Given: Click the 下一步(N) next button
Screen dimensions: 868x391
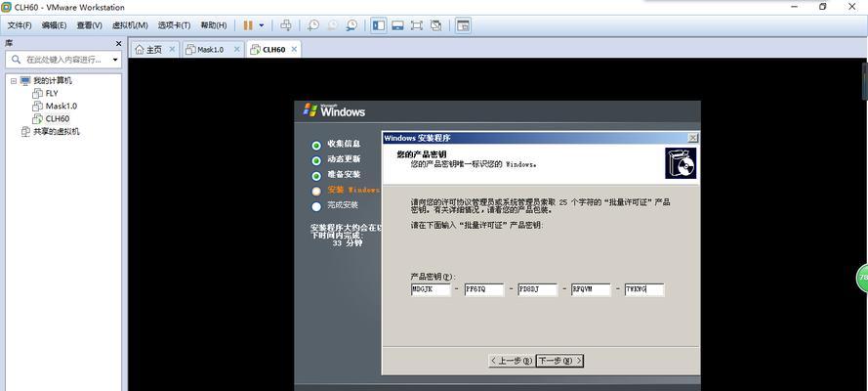Looking at the screenshot, I should click(559, 361).
